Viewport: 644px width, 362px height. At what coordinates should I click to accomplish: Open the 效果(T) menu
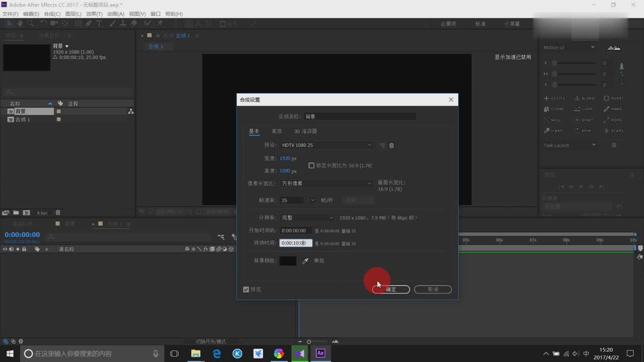[x=94, y=14]
